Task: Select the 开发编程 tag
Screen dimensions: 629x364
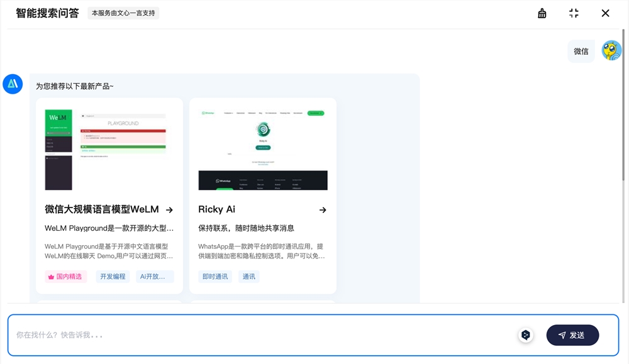Action: [112, 276]
